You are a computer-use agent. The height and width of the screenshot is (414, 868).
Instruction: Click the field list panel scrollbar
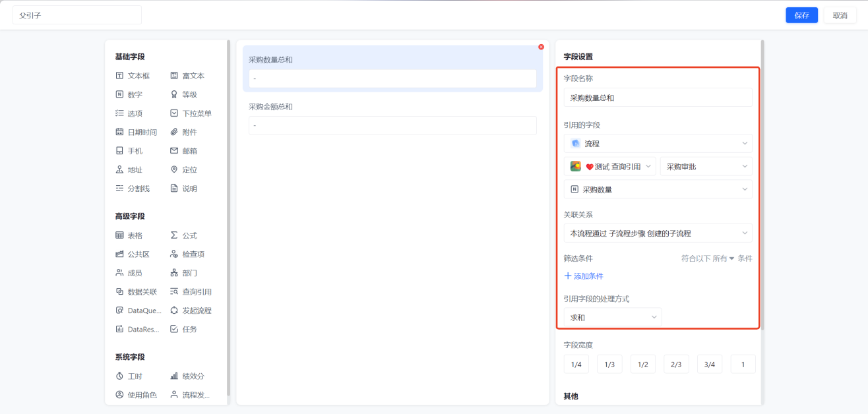coord(228,218)
